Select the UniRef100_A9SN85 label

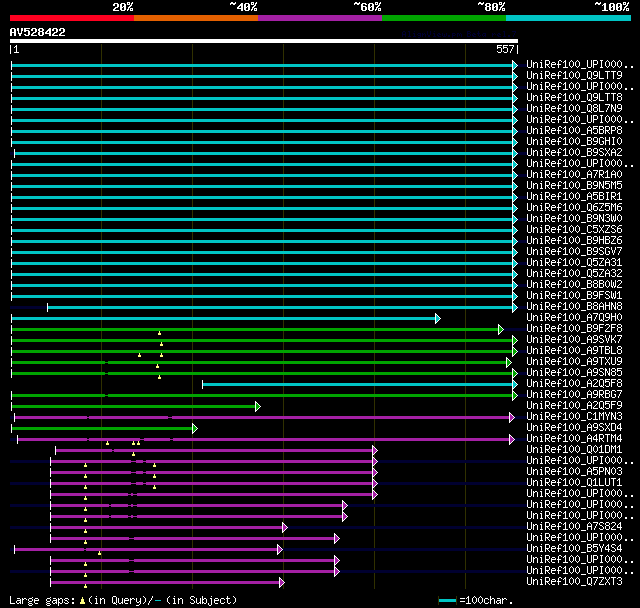(x=574, y=373)
